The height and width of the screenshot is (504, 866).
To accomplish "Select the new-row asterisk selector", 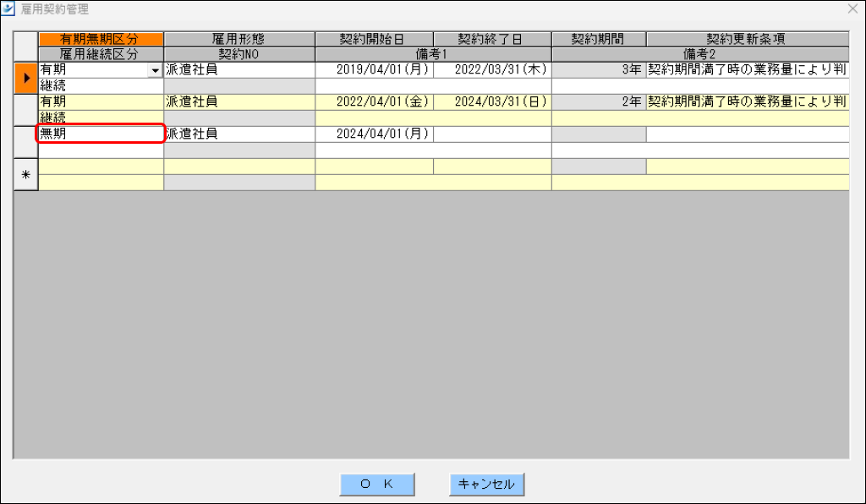I will point(26,174).
